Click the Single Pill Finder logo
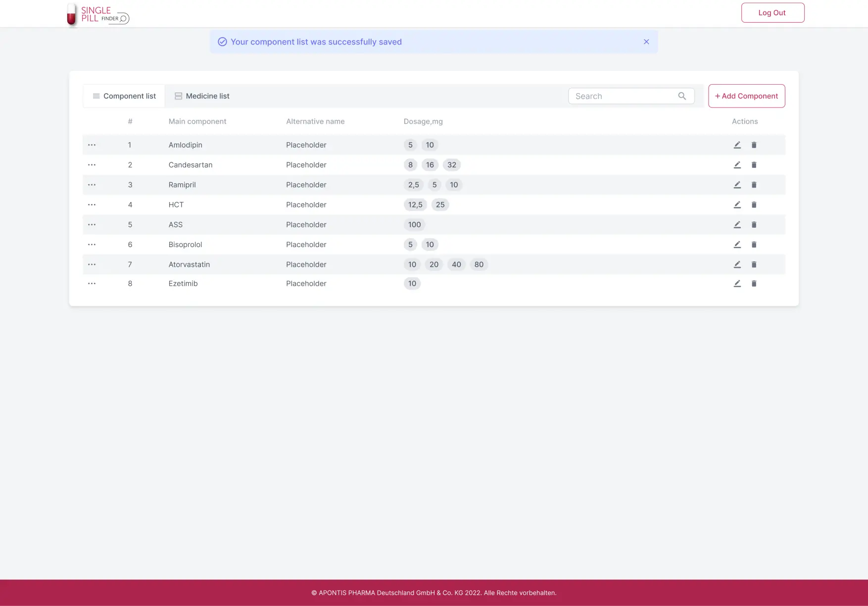The height and width of the screenshot is (606, 868). pyautogui.click(x=97, y=13)
